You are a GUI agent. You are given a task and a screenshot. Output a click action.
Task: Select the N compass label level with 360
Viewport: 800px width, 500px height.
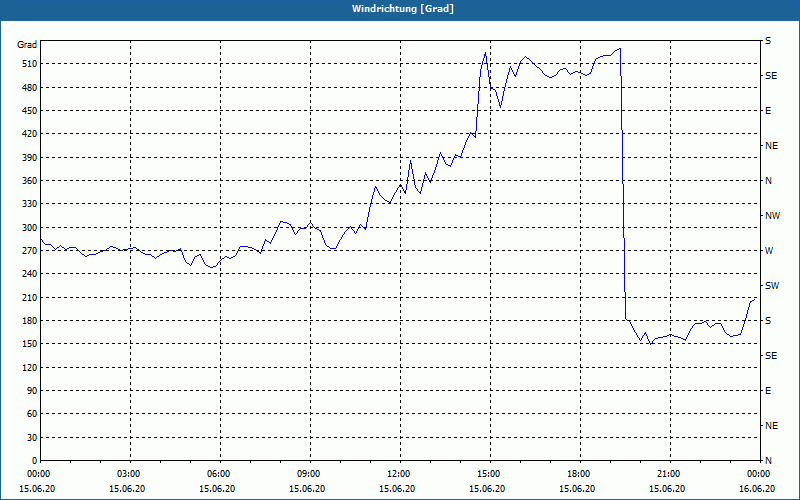[x=769, y=181]
